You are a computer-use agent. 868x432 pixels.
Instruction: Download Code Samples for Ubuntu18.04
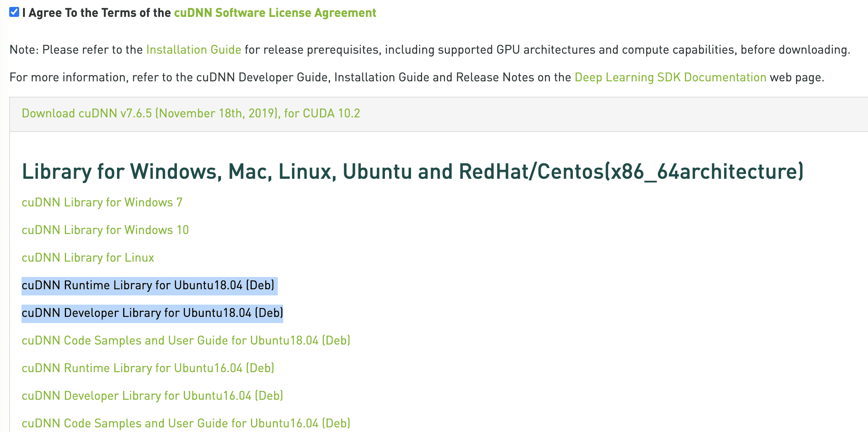186,341
